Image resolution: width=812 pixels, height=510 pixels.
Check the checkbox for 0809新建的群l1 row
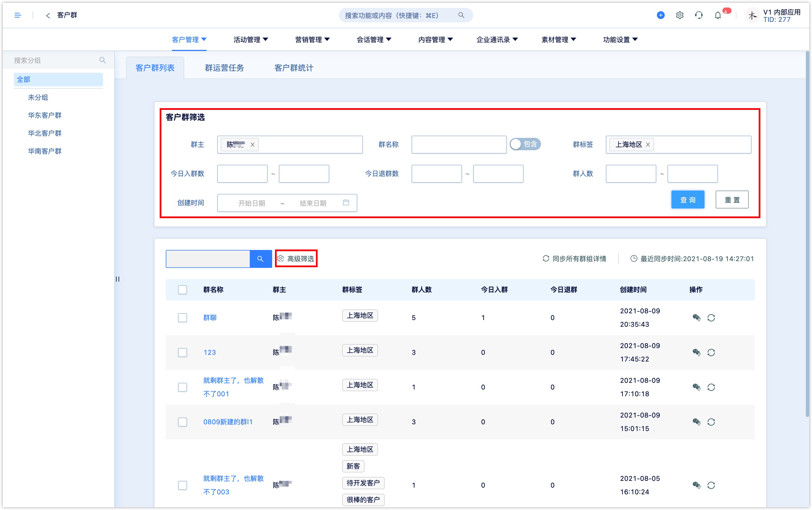click(182, 422)
